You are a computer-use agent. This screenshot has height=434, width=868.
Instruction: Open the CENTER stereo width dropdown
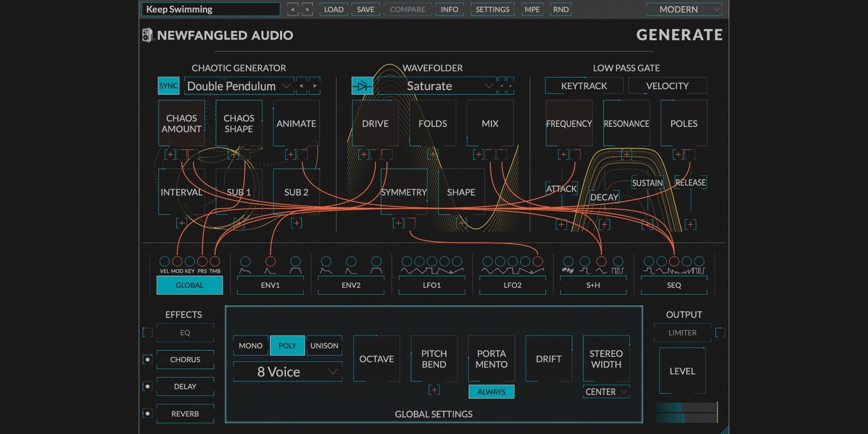(606, 392)
